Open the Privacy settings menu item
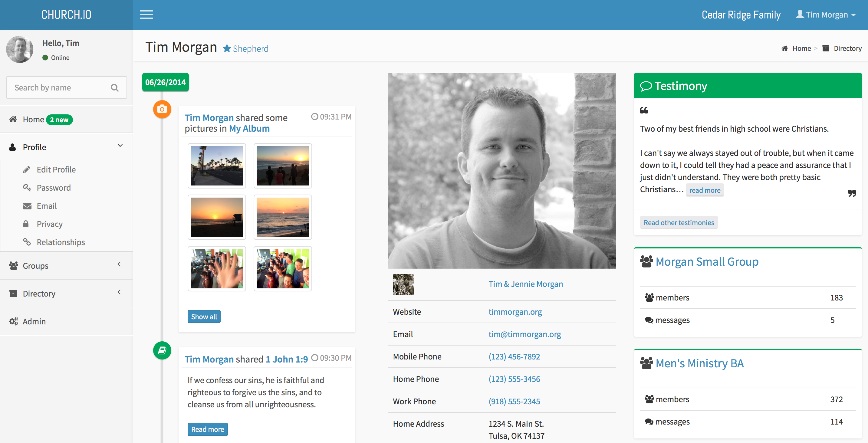The image size is (868, 443). (x=50, y=224)
